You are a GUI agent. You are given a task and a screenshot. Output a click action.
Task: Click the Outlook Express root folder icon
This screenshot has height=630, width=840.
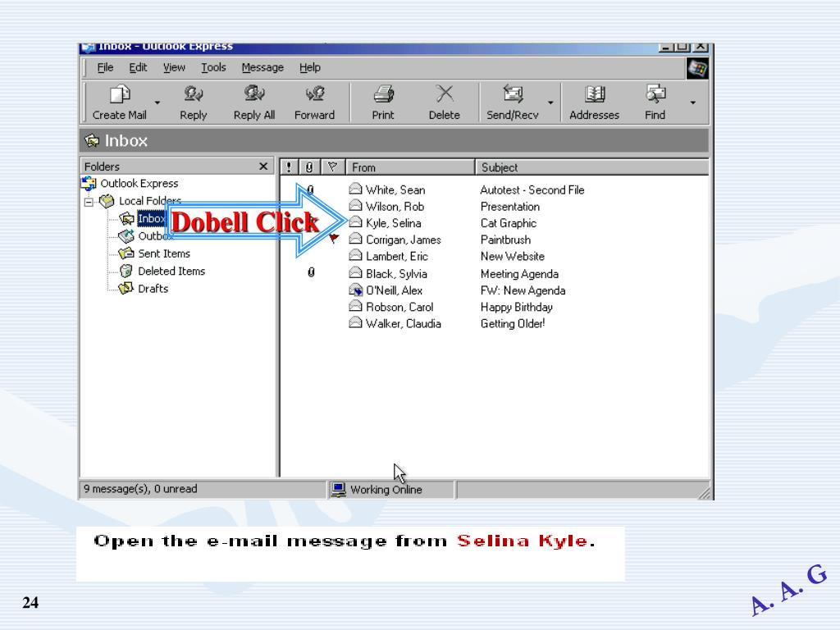tap(89, 183)
